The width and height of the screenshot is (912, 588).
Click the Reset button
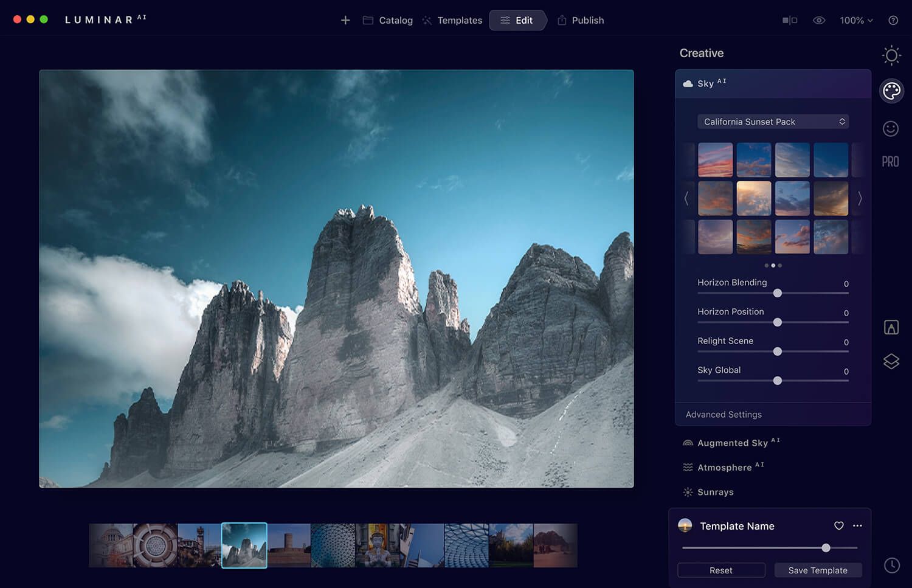click(721, 570)
